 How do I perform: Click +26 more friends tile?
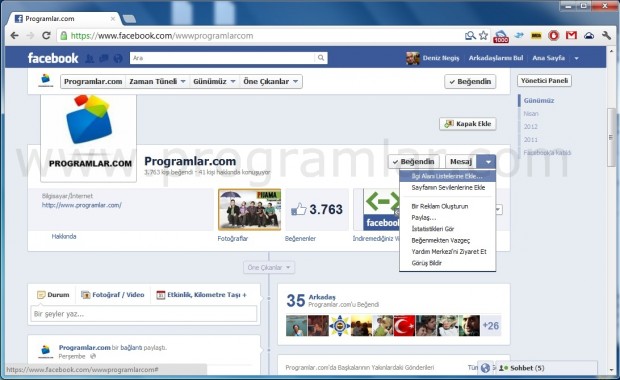click(x=491, y=326)
